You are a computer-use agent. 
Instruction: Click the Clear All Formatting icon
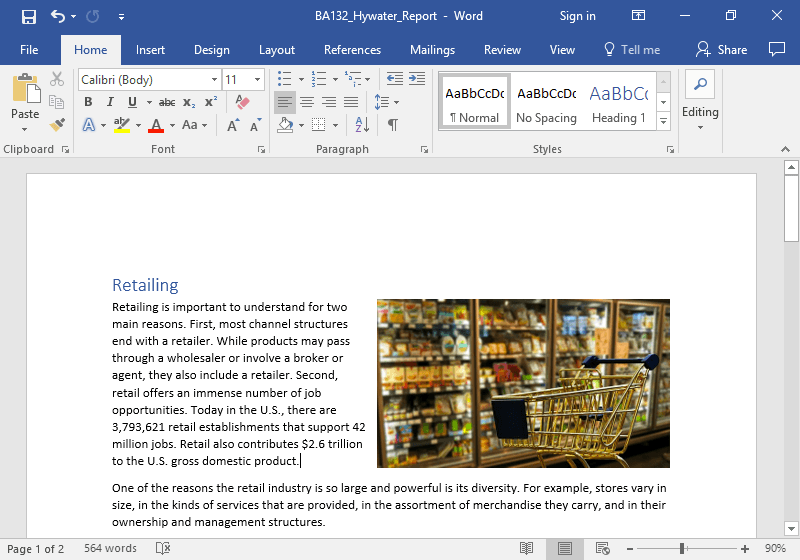click(x=241, y=102)
